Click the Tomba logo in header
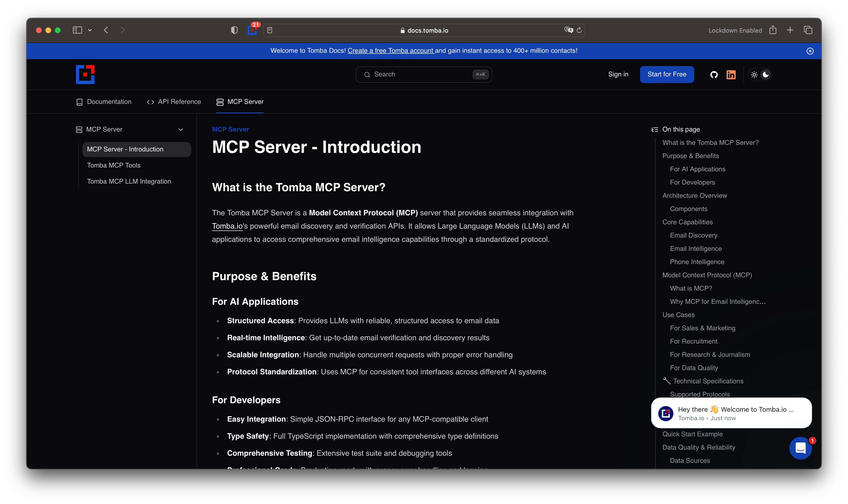Image resolution: width=848 pixels, height=504 pixels. (x=85, y=74)
